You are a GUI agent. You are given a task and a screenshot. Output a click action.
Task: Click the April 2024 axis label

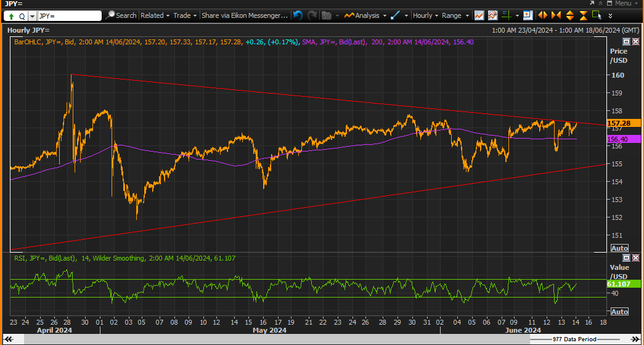(55, 330)
